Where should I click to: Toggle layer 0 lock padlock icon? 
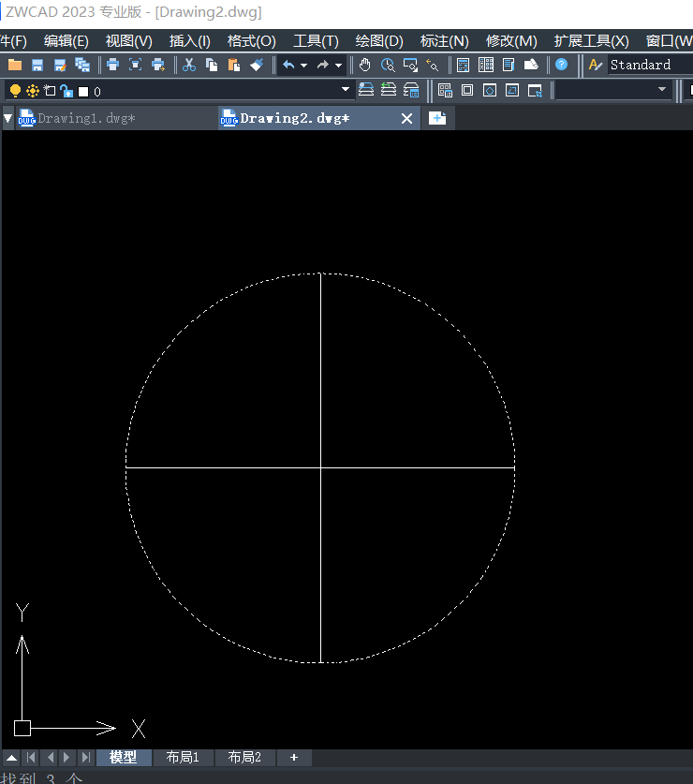pyautogui.click(x=66, y=91)
